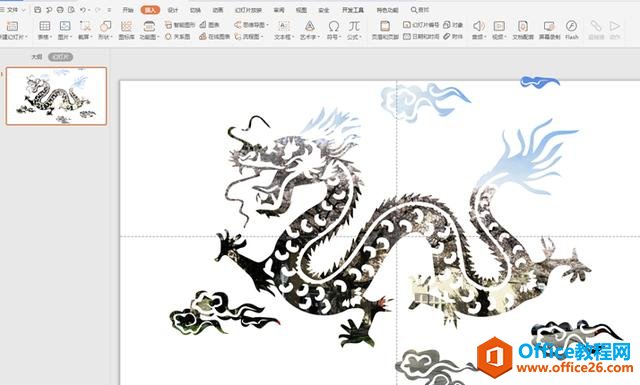Select the dragon slide thumbnail

coord(56,96)
